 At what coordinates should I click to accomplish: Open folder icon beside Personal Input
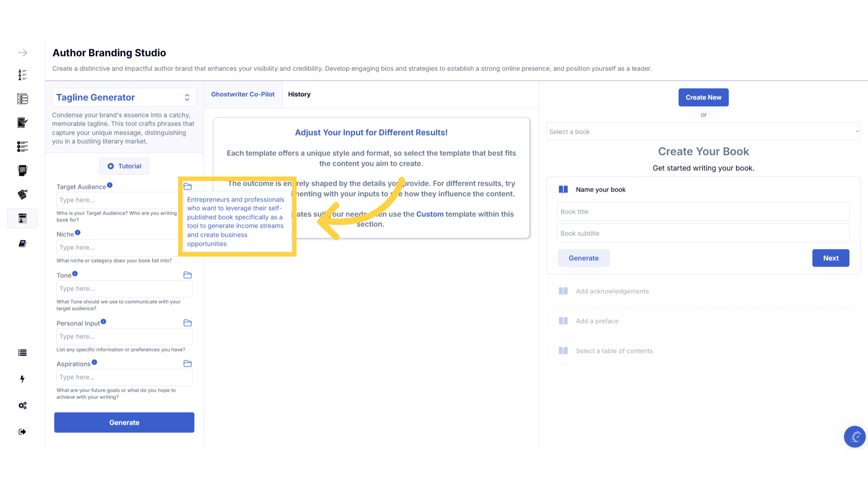(x=188, y=323)
